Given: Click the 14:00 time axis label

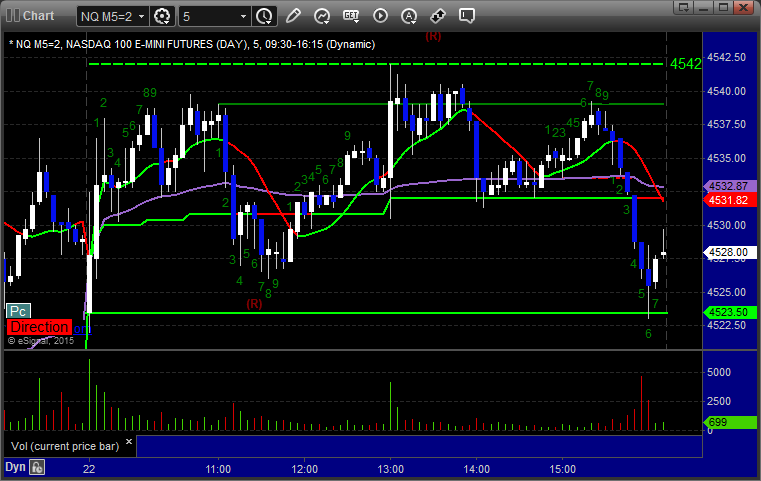Looking at the screenshot, I should [x=477, y=469].
